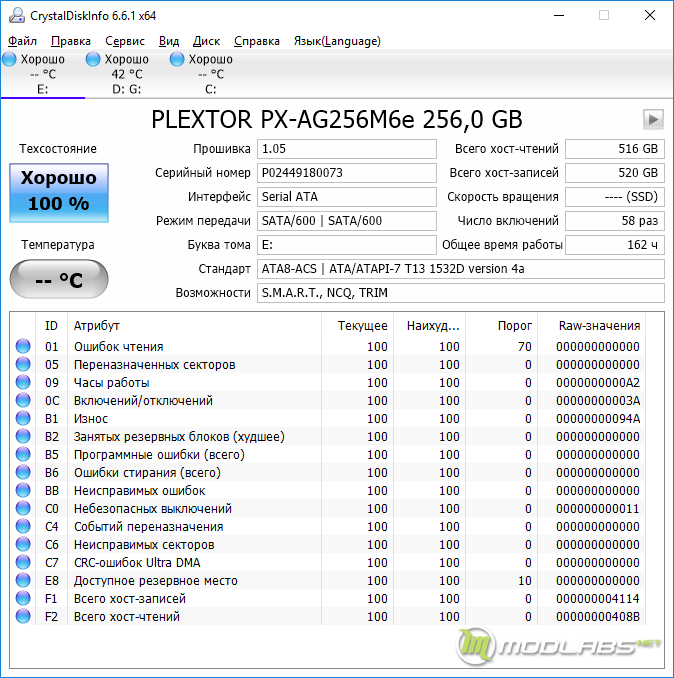674x678 pixels.
Task: Open the Сервис menu
Action: (125, 41)
